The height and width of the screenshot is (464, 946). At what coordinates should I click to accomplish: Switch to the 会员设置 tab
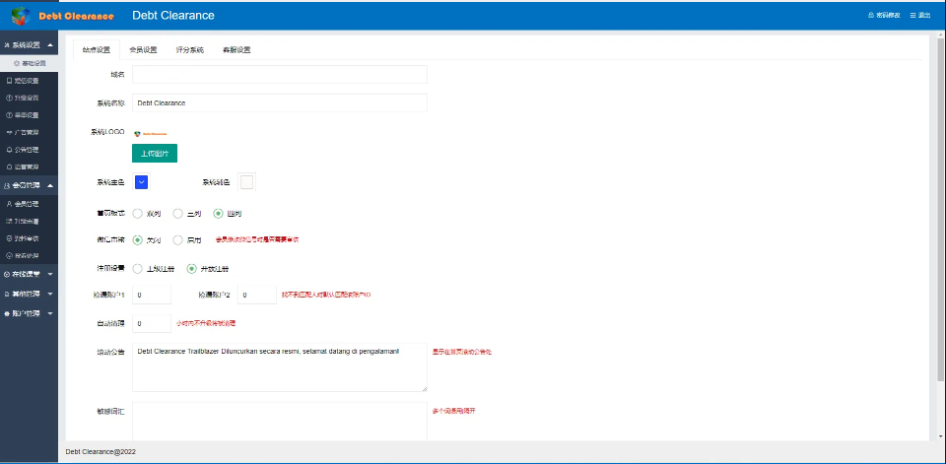click(143, 50)
